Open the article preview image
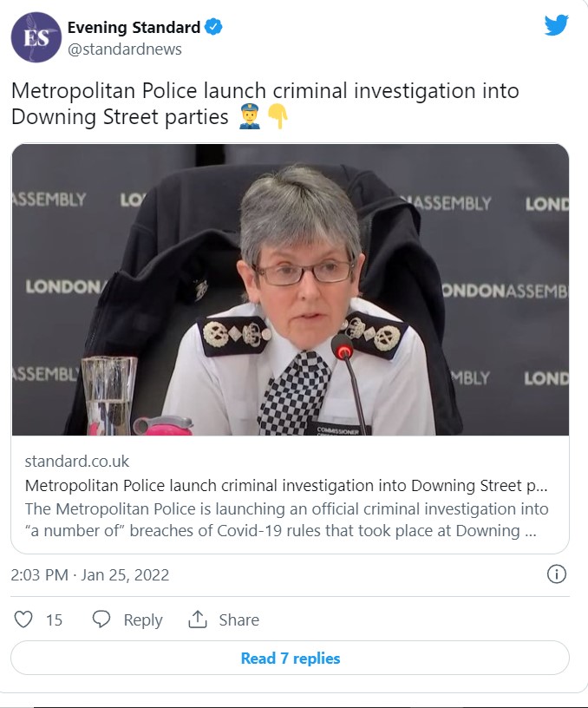This screenshot has height=708, width=588. point(290,289)
